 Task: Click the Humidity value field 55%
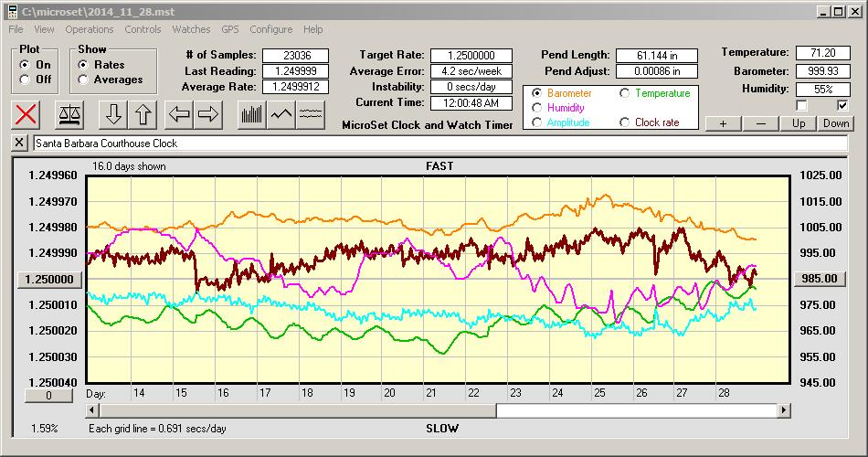click(822, 90)
